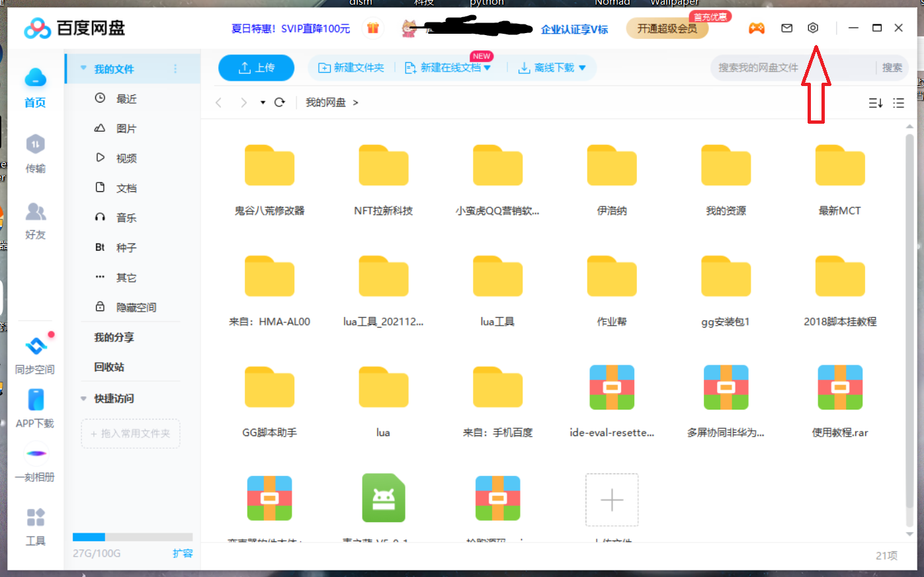Click the user avatar icon
924x577 pixels.
point(410,28)
